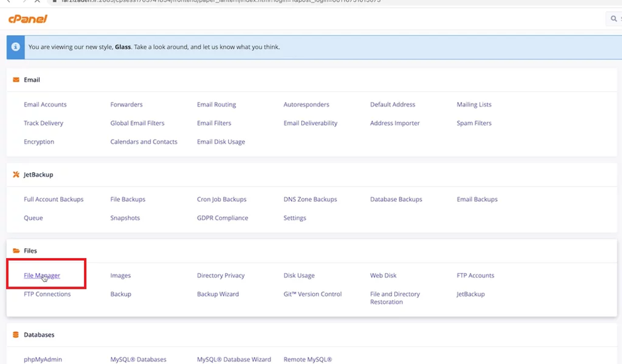This screenshot has width=622, height=364.
Task: Open Backup in the Files section
Action: click(x=120, y=294)
